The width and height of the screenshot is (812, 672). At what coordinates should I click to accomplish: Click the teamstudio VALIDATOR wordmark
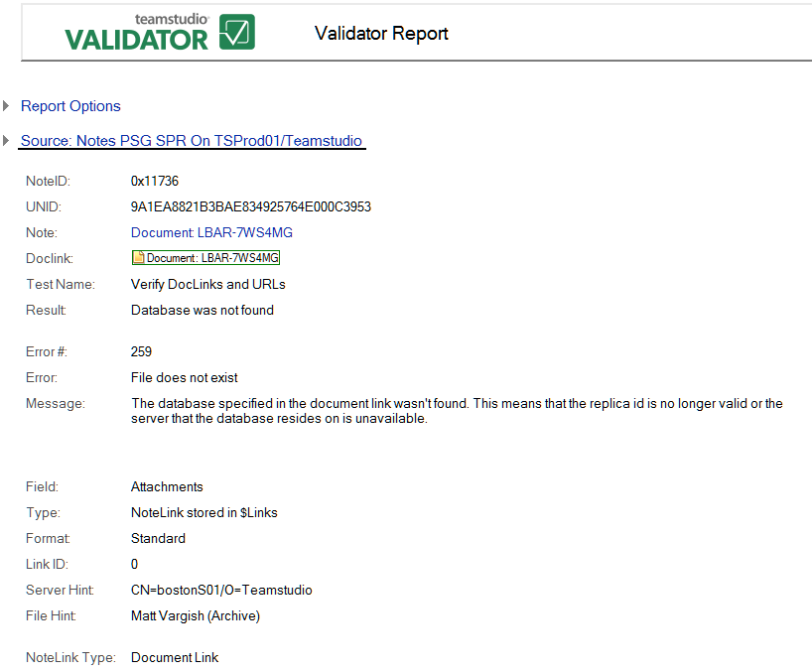pos(137,33)
